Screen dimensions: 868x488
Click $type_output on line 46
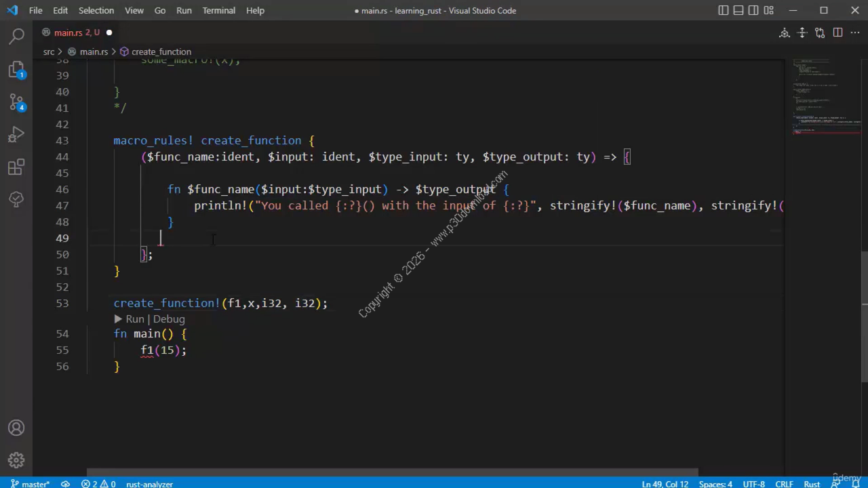[x=456, y=190]
